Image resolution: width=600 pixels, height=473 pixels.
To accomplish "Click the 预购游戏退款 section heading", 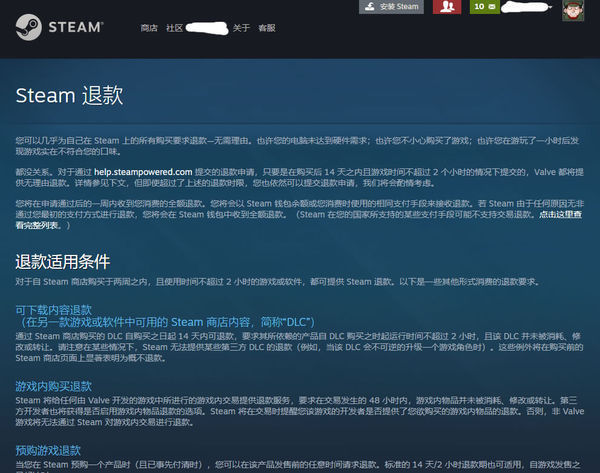I will coord(48,450).
